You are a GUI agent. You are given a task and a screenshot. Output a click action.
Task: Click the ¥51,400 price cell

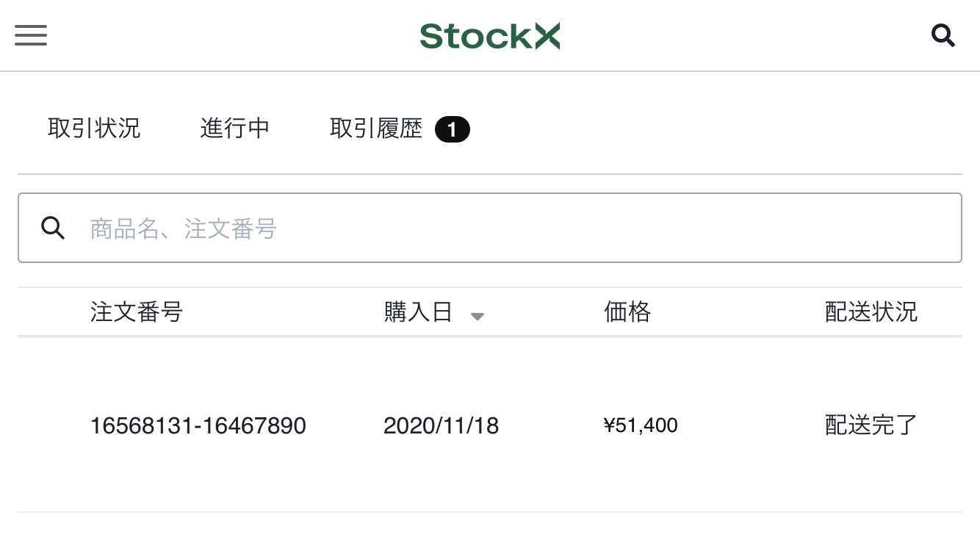pos(641,425)
